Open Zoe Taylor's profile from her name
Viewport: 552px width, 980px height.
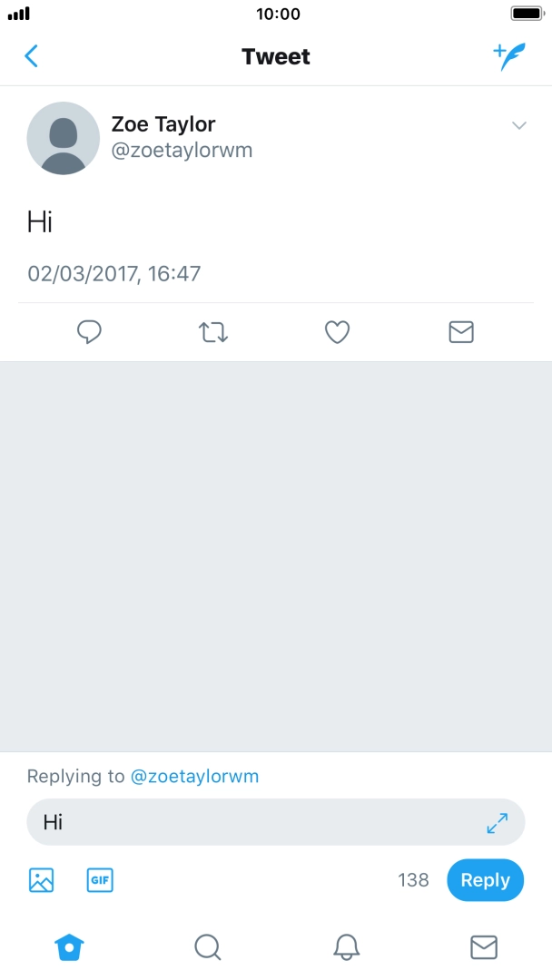point(163,124)
